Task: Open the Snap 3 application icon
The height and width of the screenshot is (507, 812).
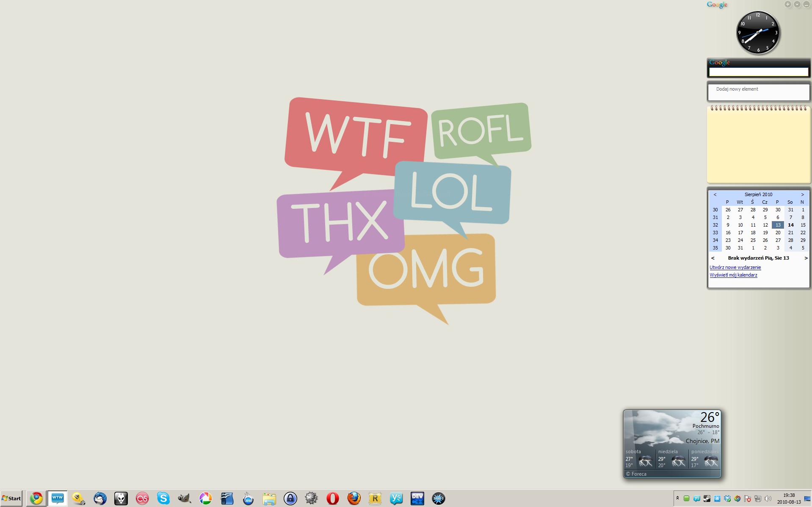Action: [439, 499]
